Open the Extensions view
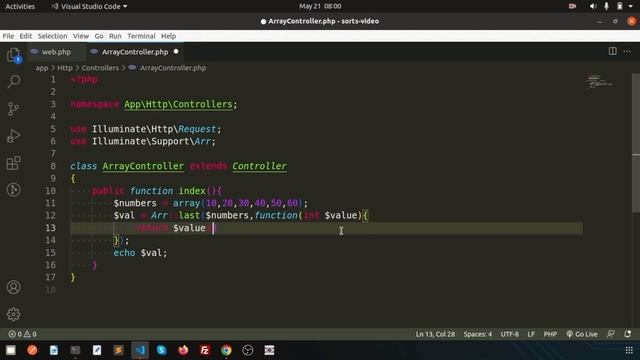Screen dimensions: 640x360 point(13,163)
